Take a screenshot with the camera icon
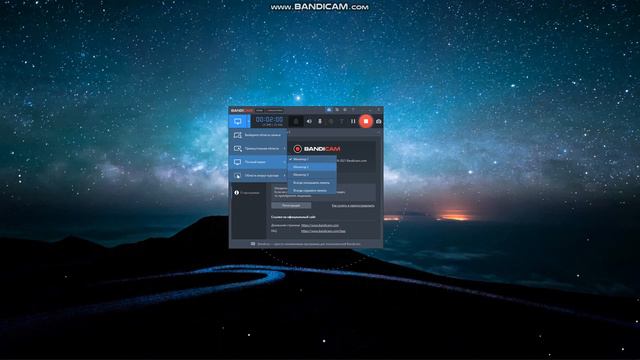640x360 pixels. click(378, 121)
